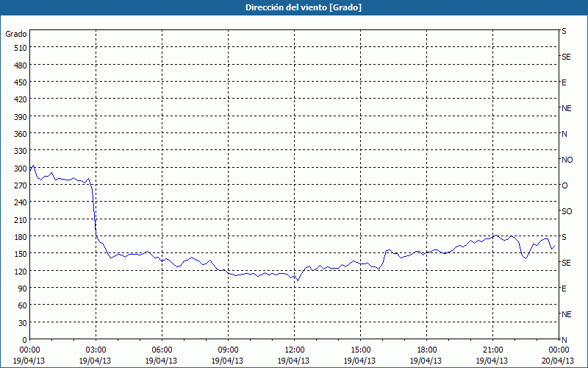Select the 'SO' compass label
The width and height of the screenshot is (588, 368).
pyautogui.click(x=567, y=211)
